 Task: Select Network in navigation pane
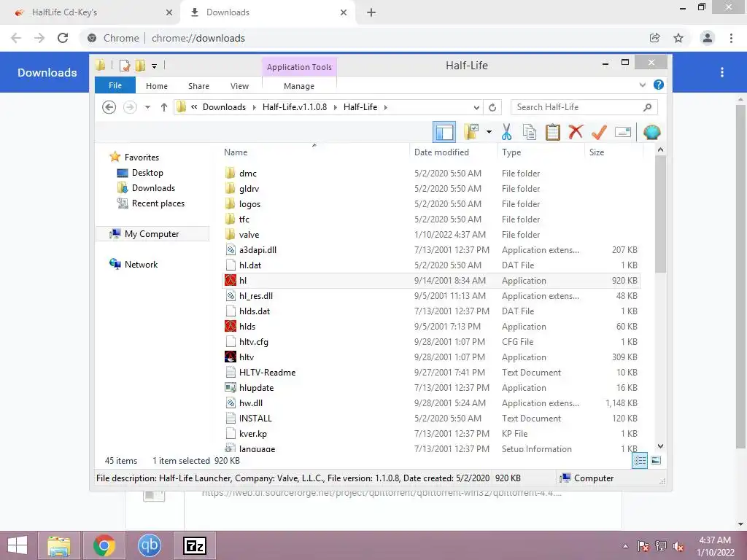coord(141,264)
